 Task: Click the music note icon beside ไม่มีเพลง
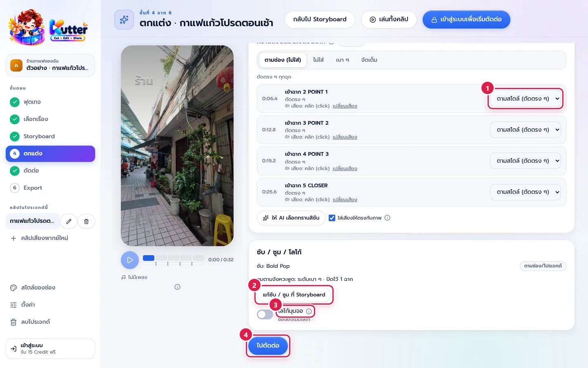coord(123,277)
